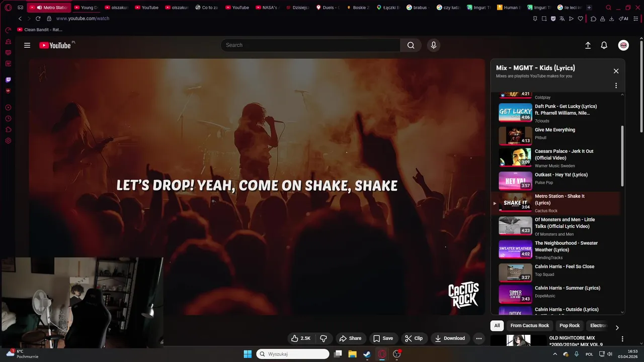The image size is (644, 362).
Task: Show more filter chips with right arrow
Action: 617,327
